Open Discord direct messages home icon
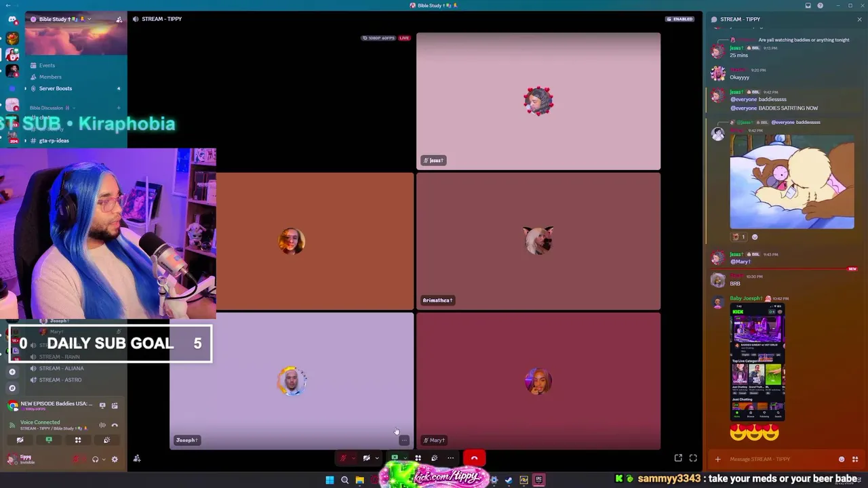 12,19
